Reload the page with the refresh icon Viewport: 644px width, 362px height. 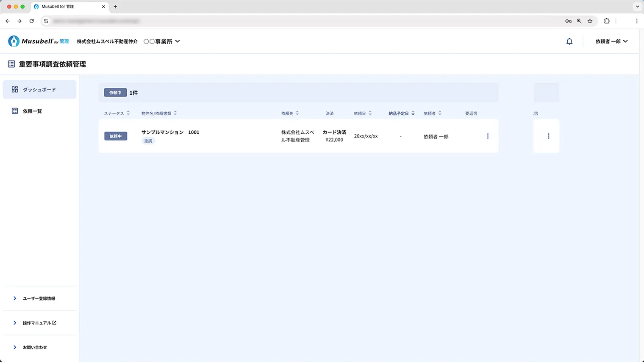pyautogui.click(x=32, y=21)
